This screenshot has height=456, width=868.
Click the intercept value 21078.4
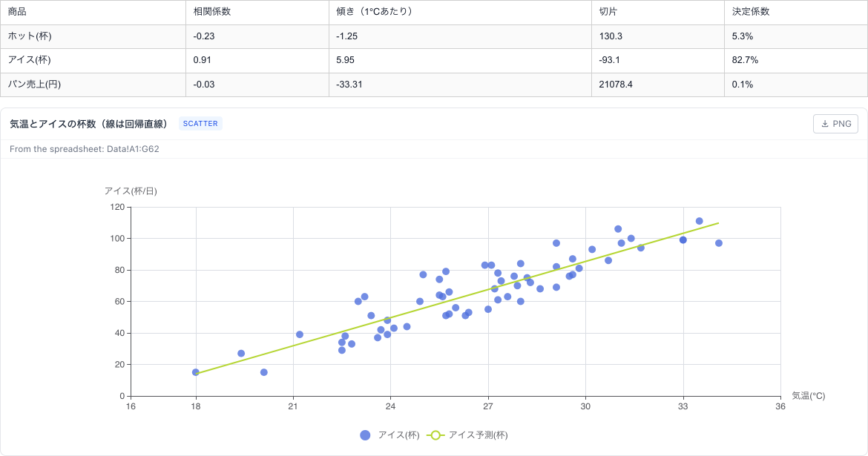point(616,84)
